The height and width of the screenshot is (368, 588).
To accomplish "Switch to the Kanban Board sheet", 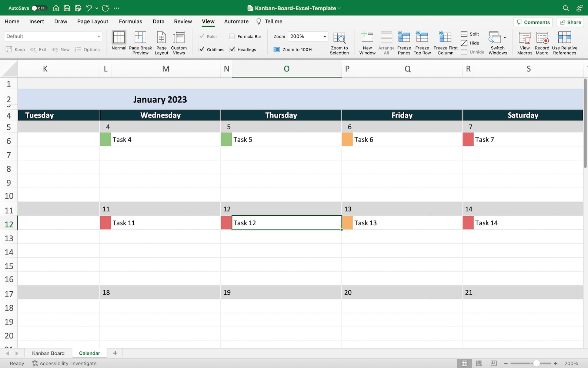I will pyautogui.click(x=48, y=353).
